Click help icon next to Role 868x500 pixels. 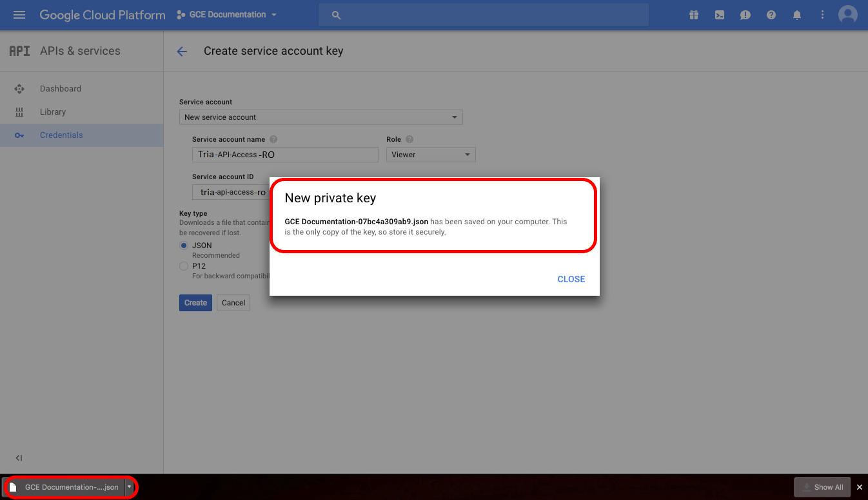click(409, 139)
